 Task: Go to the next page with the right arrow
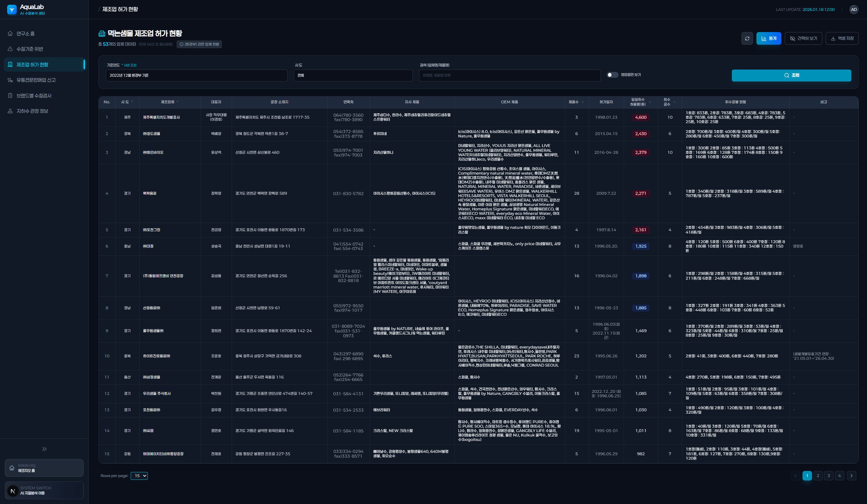852,476
